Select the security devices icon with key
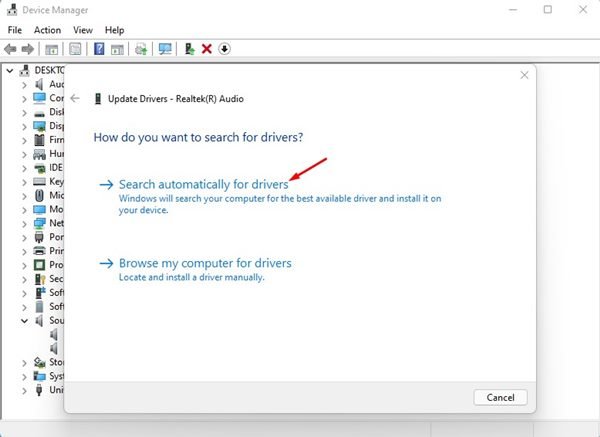This screenshot has width=600, height=437. point(40,279)
